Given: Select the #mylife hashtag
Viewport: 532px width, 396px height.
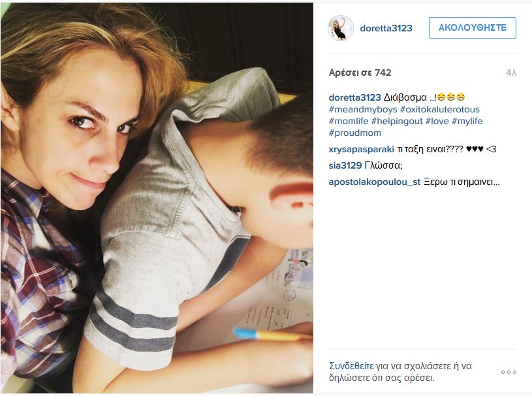Looking at the screenshot, I should (x=467, y=122).
